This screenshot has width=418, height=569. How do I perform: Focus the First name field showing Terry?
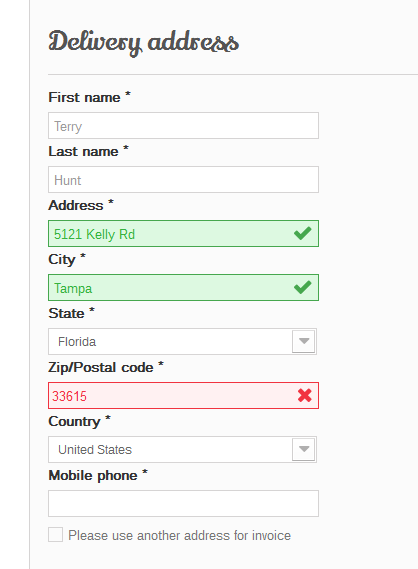[184, 126]
